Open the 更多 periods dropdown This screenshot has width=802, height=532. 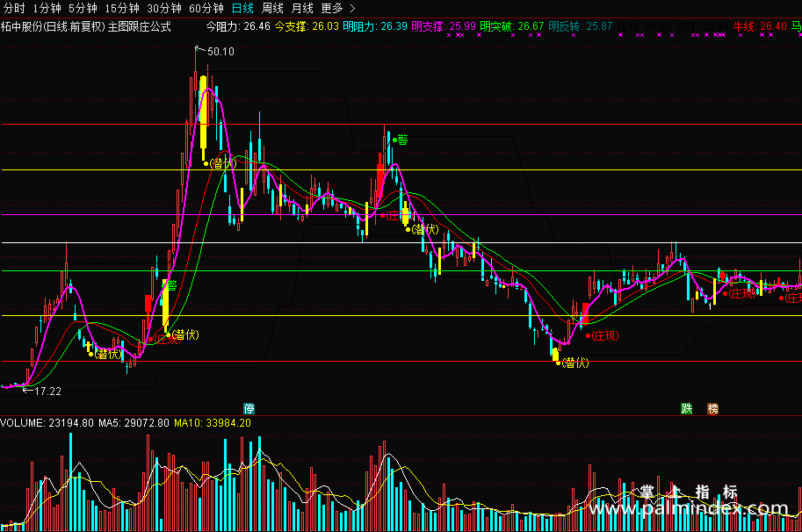point(332,8)
